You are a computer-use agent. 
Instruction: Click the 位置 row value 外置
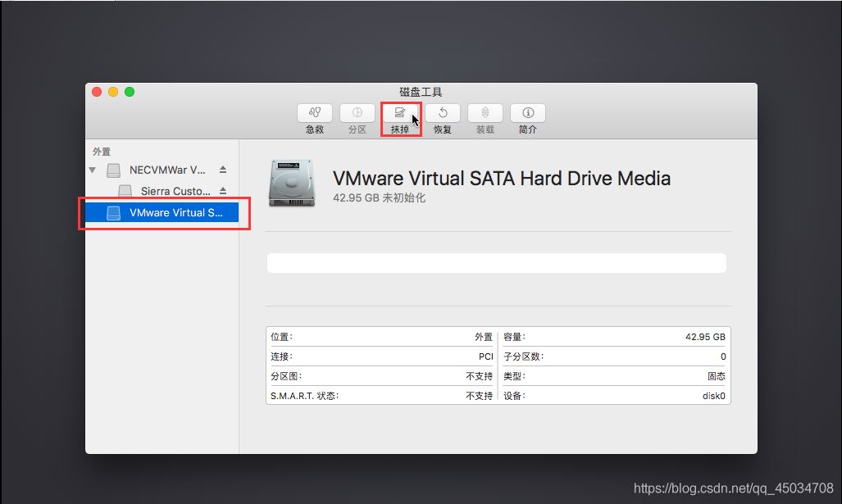(483, 337)
